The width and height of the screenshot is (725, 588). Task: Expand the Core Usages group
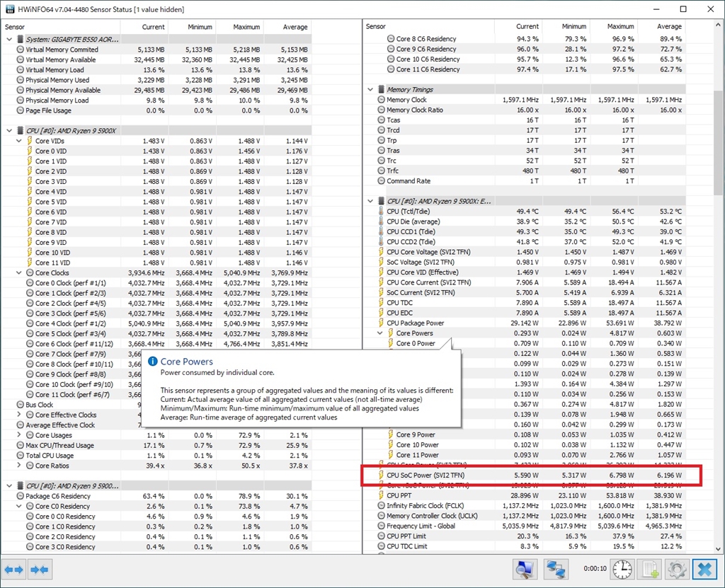(x=19, y=435)
